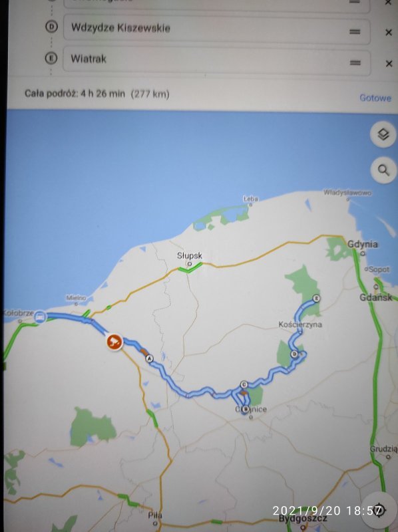
Task: Select waypoint marker A on the route
Action: (149, 358)
